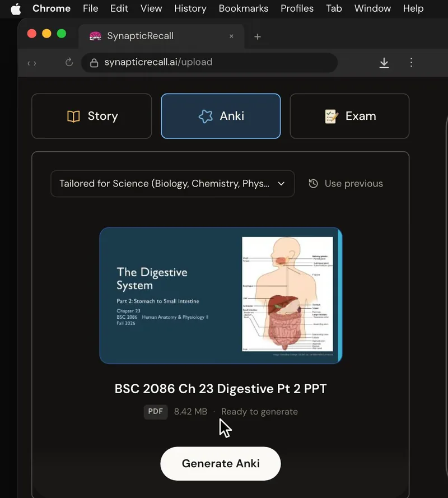
Task: Open the Window menu
Action: 372,8
